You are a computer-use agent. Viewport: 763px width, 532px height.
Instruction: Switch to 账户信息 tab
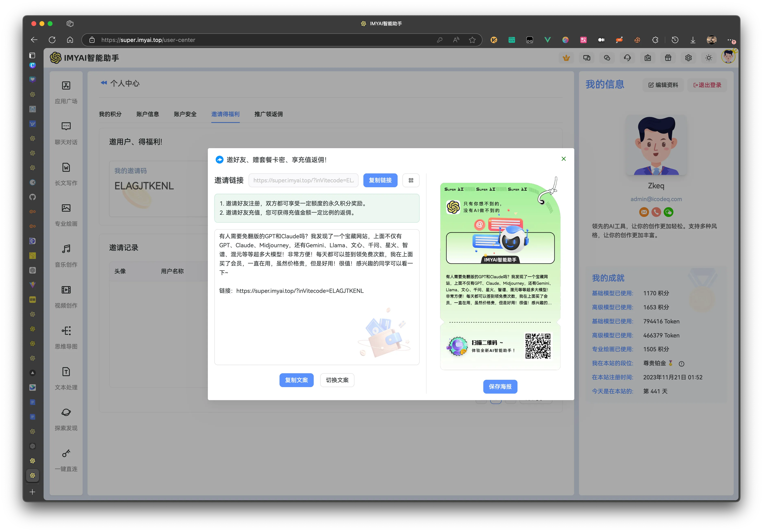(x=148, y=114)
